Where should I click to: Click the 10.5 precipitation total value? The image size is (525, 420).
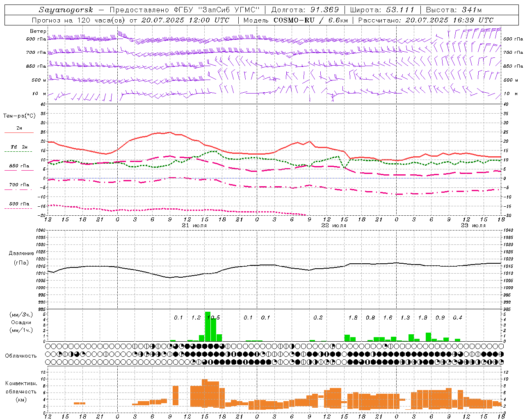coord(214,318)
